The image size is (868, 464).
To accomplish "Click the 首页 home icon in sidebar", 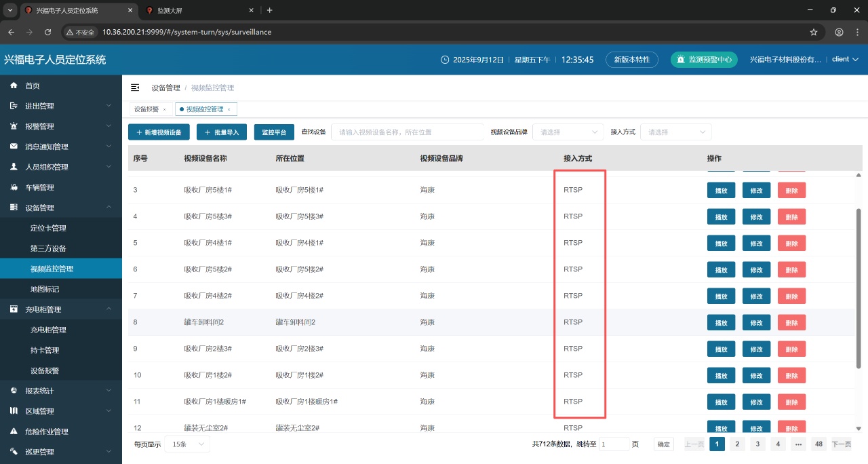I will [14, 85].
